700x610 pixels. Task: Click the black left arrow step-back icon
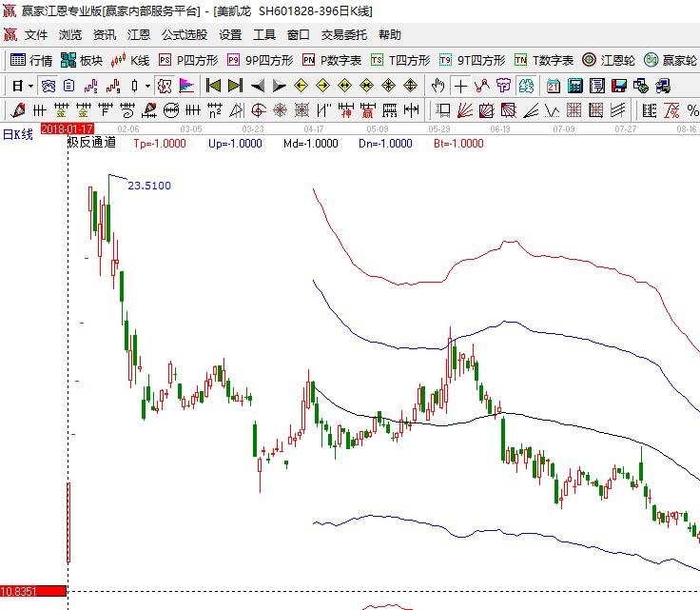(x=258, y=86)
